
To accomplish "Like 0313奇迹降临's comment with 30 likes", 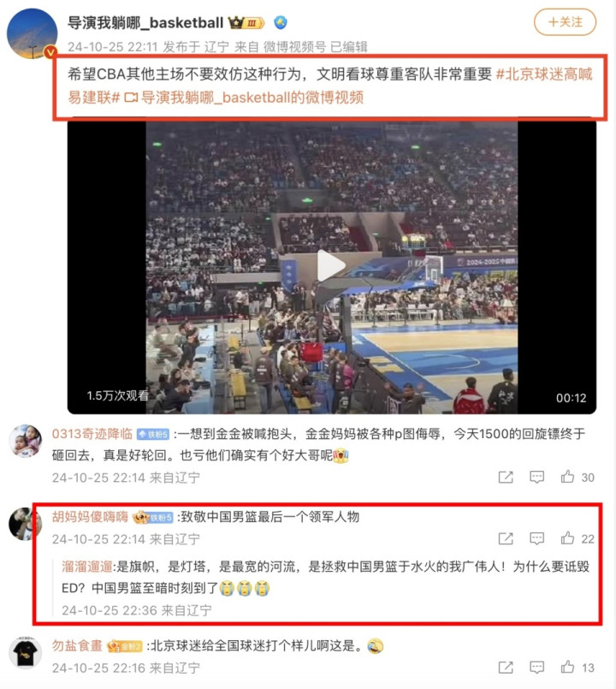I will click(x=577, y=478).
